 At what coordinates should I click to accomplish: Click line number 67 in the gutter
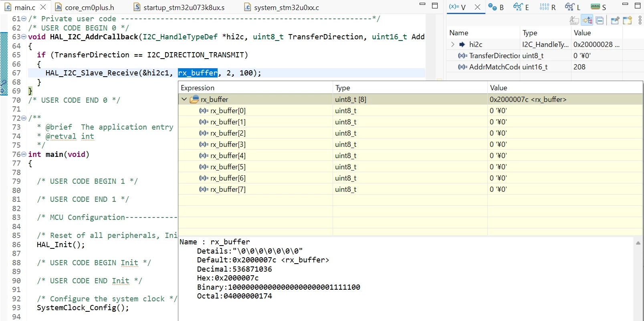pos(16,73)
